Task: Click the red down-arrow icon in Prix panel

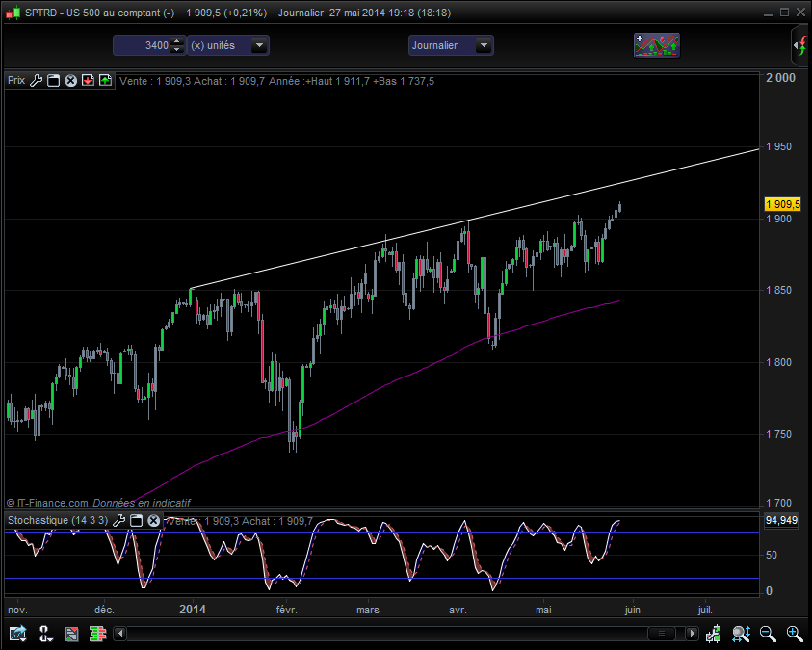Action: [x=88, y=80]
